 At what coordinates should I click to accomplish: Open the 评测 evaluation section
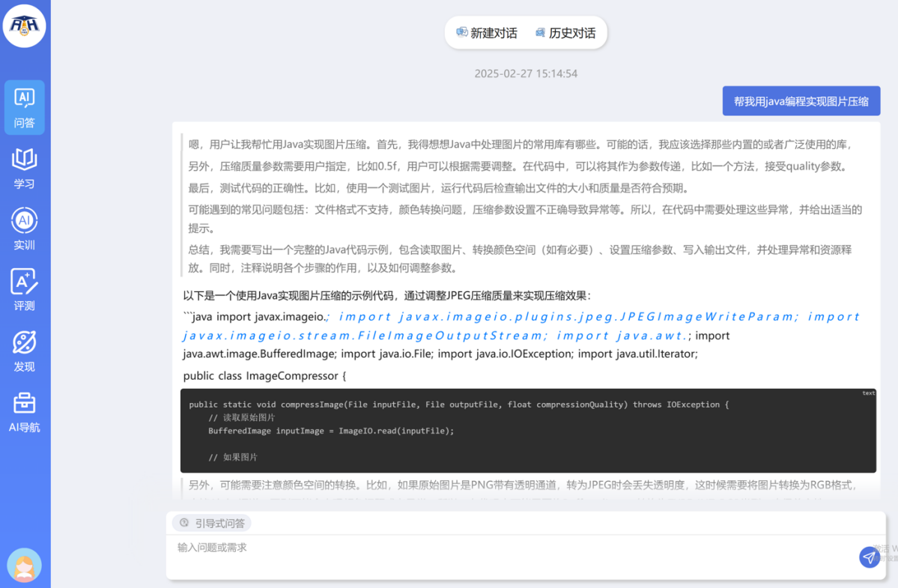(25, 291)
